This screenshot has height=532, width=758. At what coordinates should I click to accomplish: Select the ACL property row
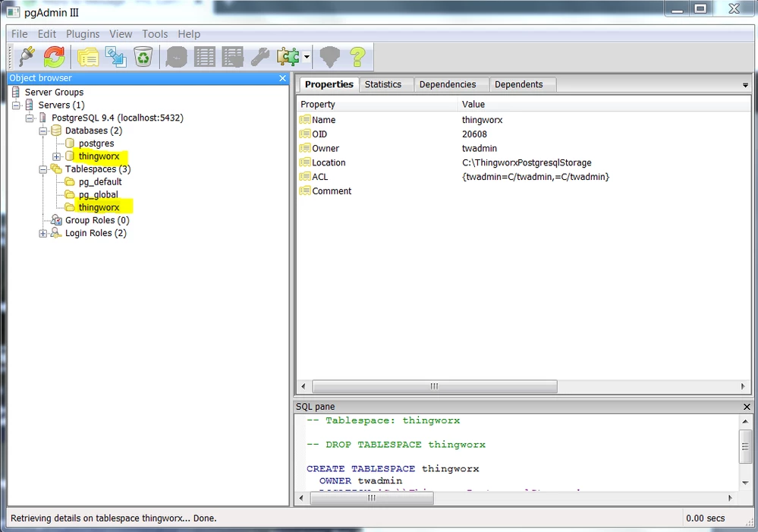tap(524, 177)
